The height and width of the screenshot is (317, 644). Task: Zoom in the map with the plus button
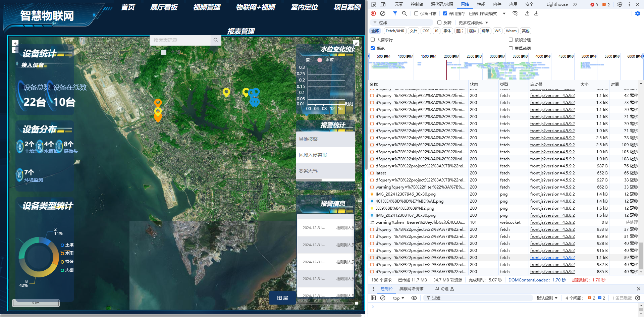[x=15, y=43]
